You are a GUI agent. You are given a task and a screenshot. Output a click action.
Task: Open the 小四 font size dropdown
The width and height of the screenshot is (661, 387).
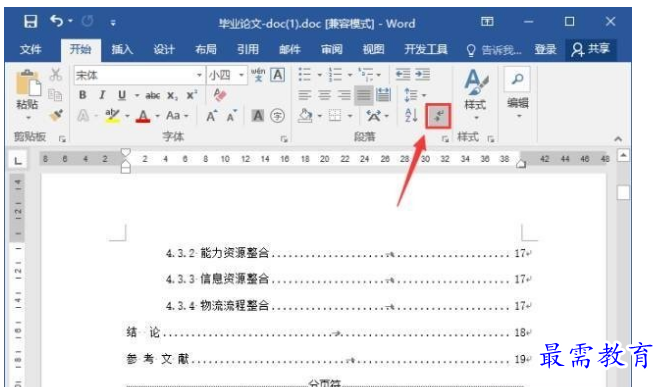(241, 75)
